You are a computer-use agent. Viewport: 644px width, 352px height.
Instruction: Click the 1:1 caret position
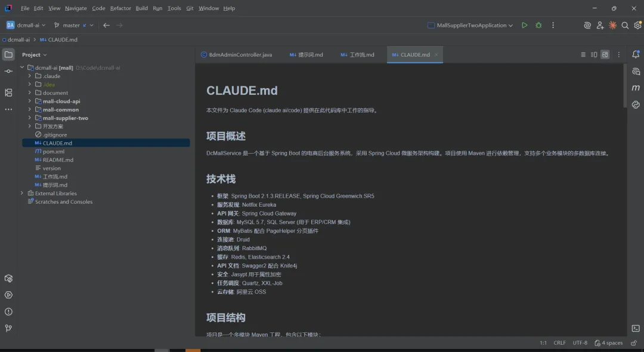tap(543, 343)
